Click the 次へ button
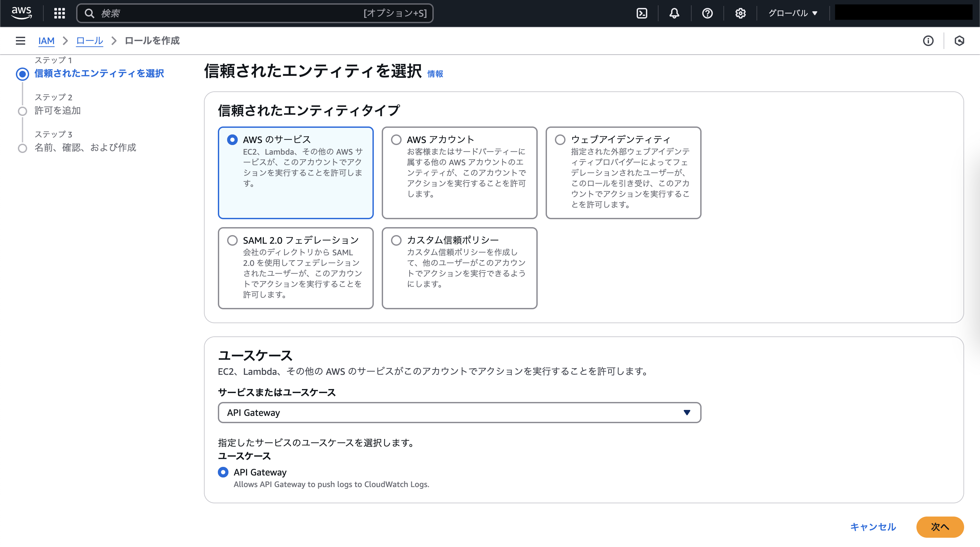980x547 pixels. click(940, 527)
